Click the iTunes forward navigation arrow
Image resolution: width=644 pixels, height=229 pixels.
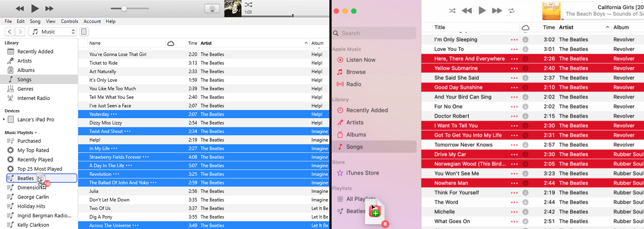click(20, 31)
